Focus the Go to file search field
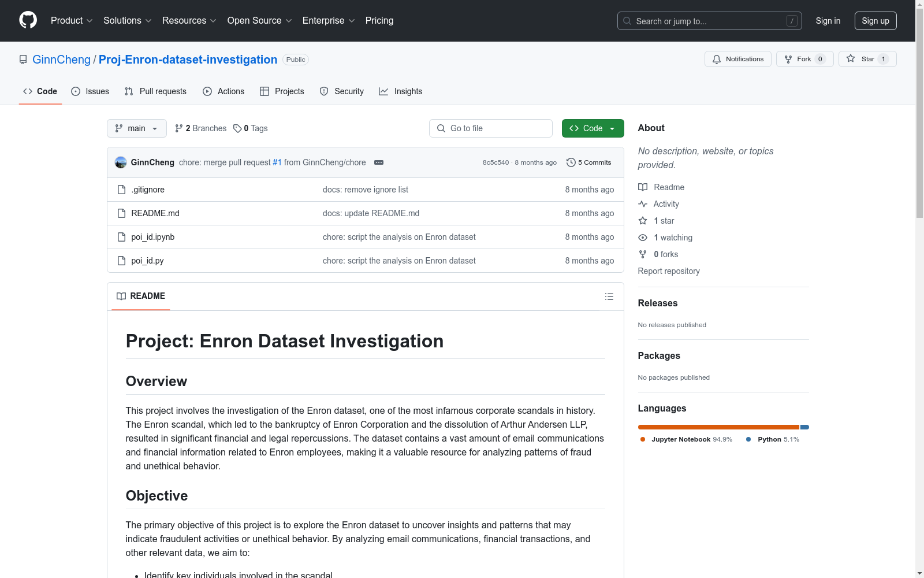 491,128
